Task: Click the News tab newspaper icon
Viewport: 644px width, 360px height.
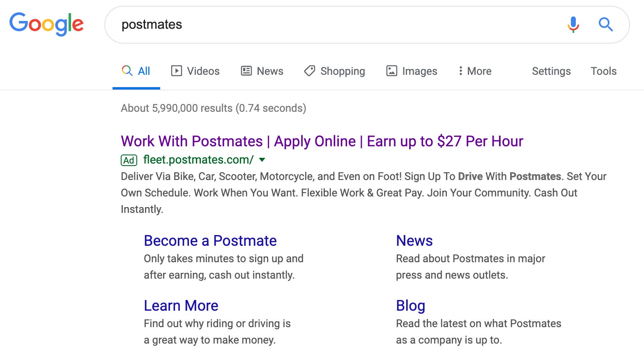Action: click(246, 71)
